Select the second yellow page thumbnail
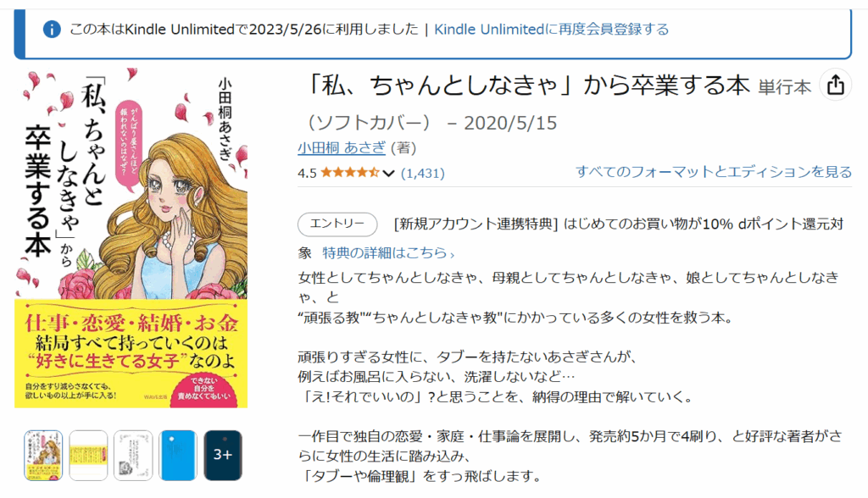This screenshot has height=498, width=868. point(88,456)
